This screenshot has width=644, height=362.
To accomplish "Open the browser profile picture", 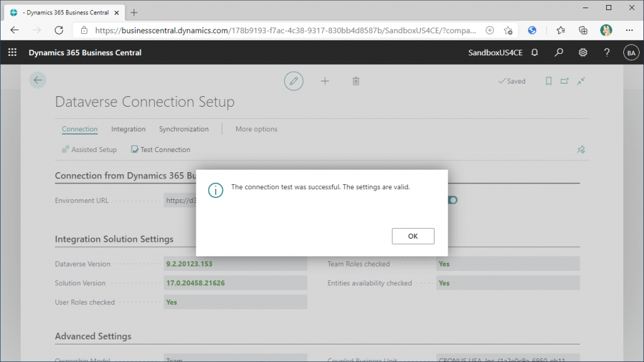I will pos(606,30).
